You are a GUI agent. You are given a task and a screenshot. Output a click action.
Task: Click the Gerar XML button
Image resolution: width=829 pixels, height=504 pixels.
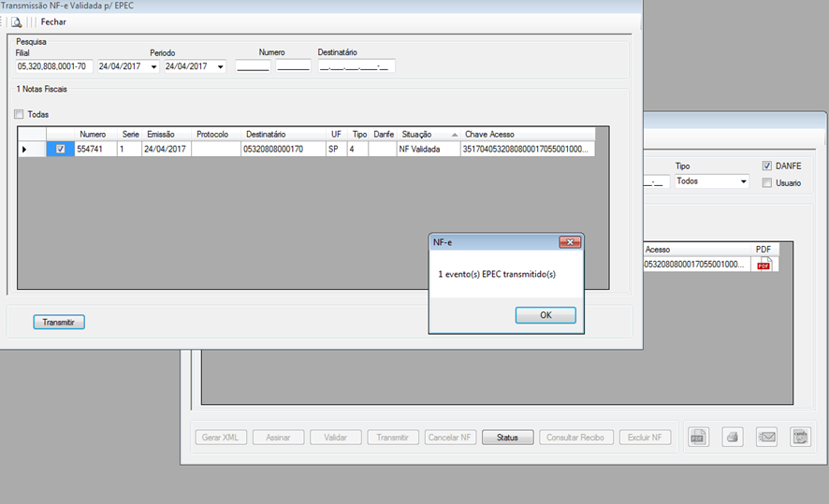pyautogui.click(x=221, y=438)
